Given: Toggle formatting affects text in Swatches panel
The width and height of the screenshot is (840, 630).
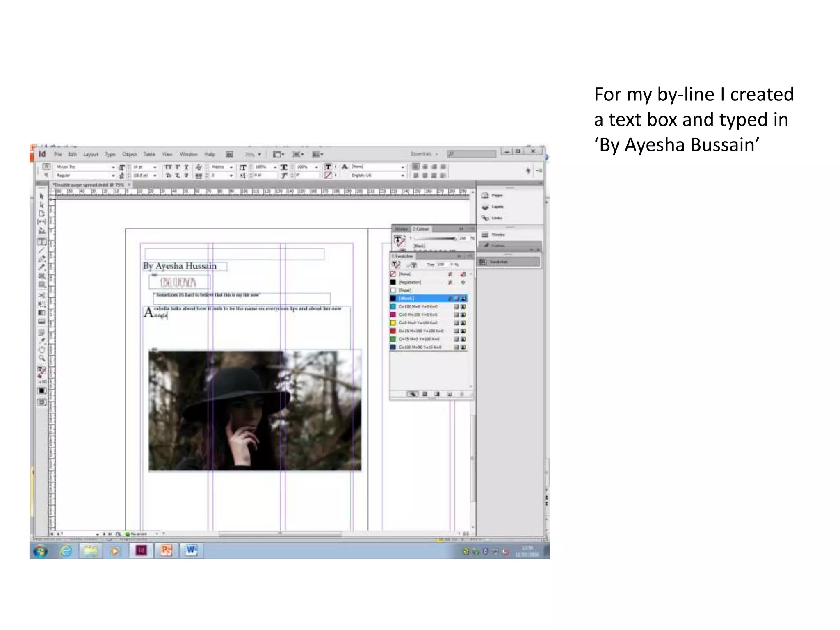Looking at the screenshot, I should click(x=413, y=265).
